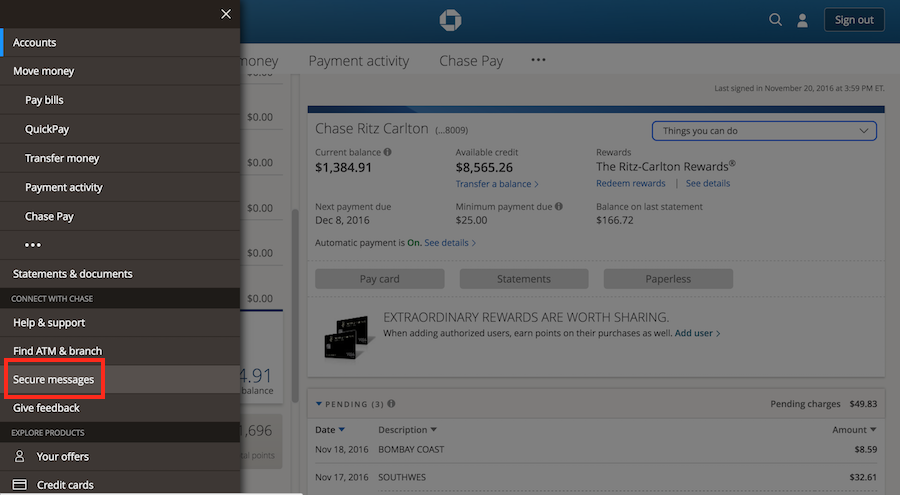This screenshot has width=900, height=495.
Task: Click the Pending charges $49.83 amount
Action: point(863,404)
